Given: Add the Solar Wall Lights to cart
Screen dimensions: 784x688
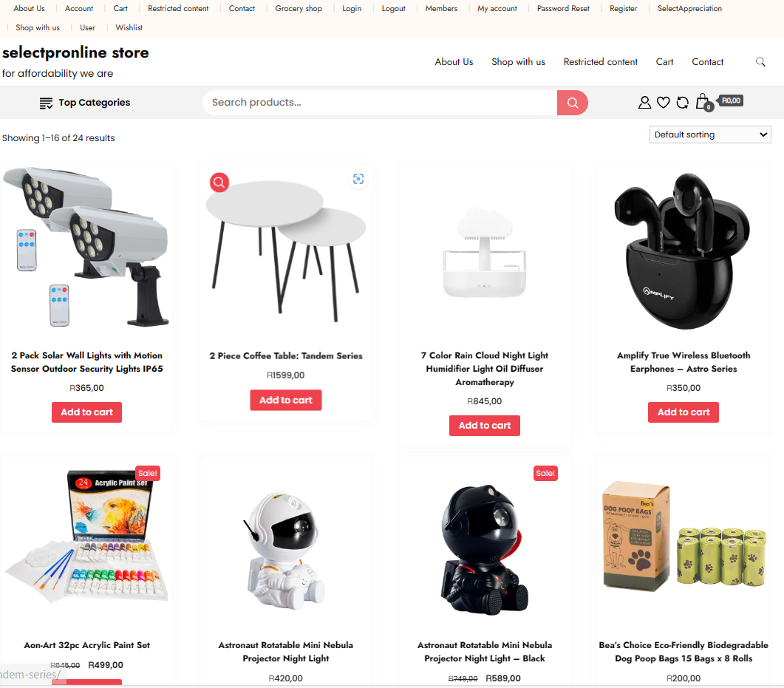Looking at the screenshot, I should click(87, 412).
